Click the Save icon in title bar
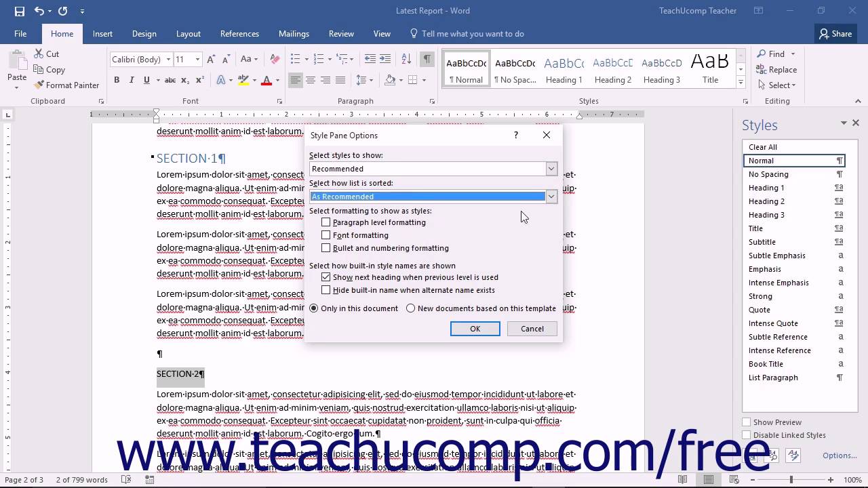The width and height of the screenshot is (868, 488). click(x=19, y=11)
